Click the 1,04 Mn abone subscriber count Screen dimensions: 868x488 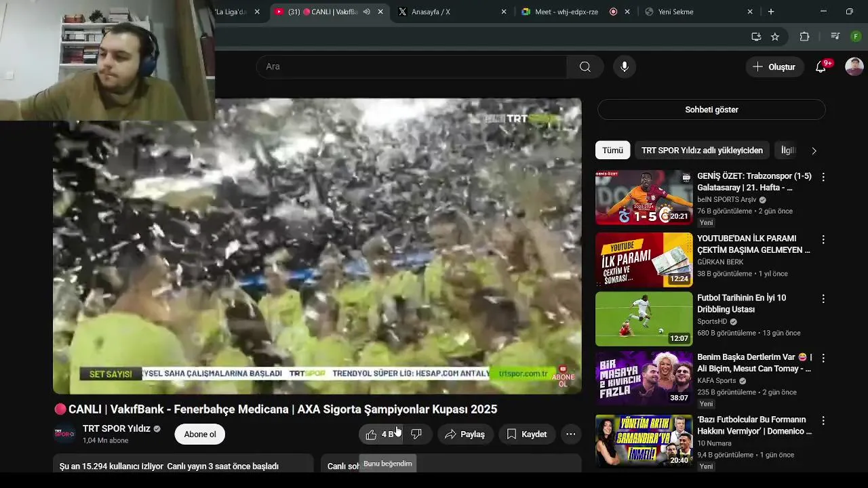[x=105, y=441]
